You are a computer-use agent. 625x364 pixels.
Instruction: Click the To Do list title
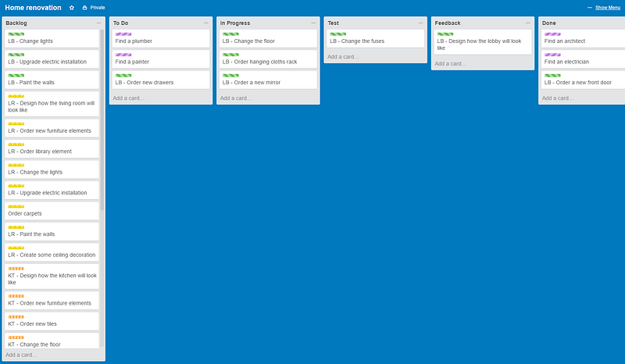tap(121, 23)
